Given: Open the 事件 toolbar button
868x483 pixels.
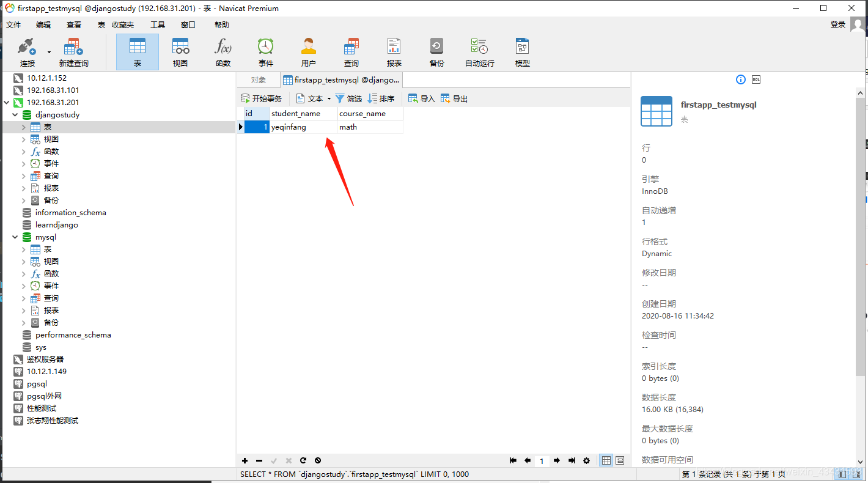Looking at the screenshot, I should pos(266,52).
